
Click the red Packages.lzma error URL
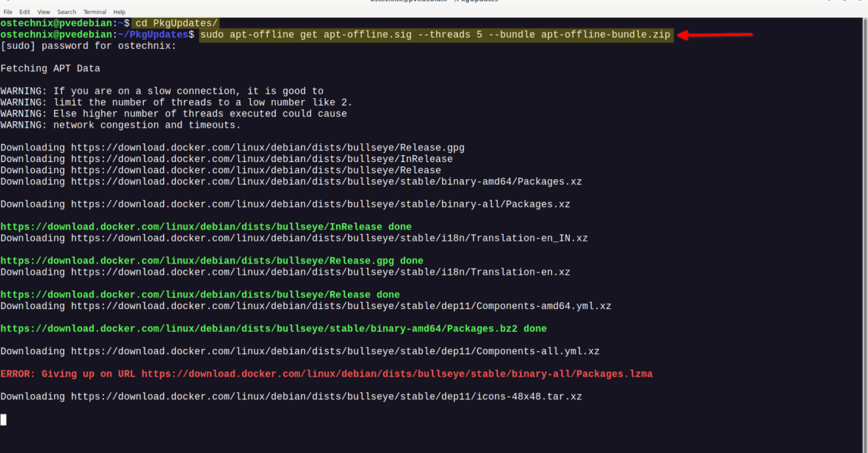tap(397, 374)
